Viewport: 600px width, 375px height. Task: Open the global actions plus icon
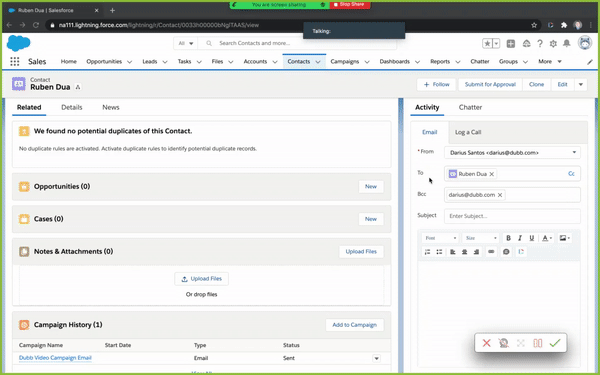[x=510, y=44]
